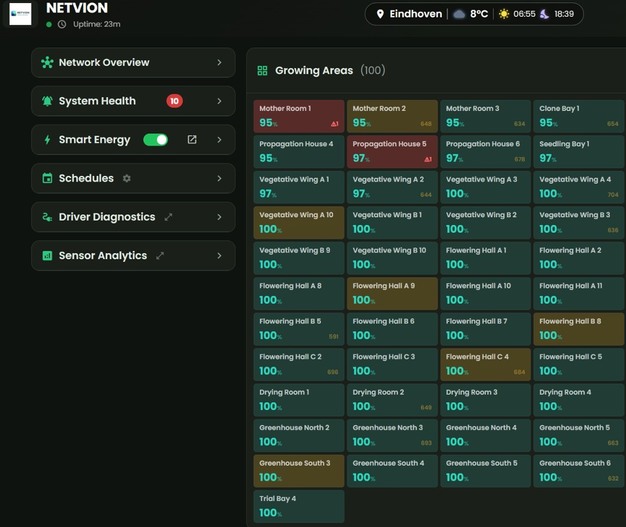Click the expand arrows beside Sensor Analytics
Viewport: 626px width, 527px height.
pos(160,256)
